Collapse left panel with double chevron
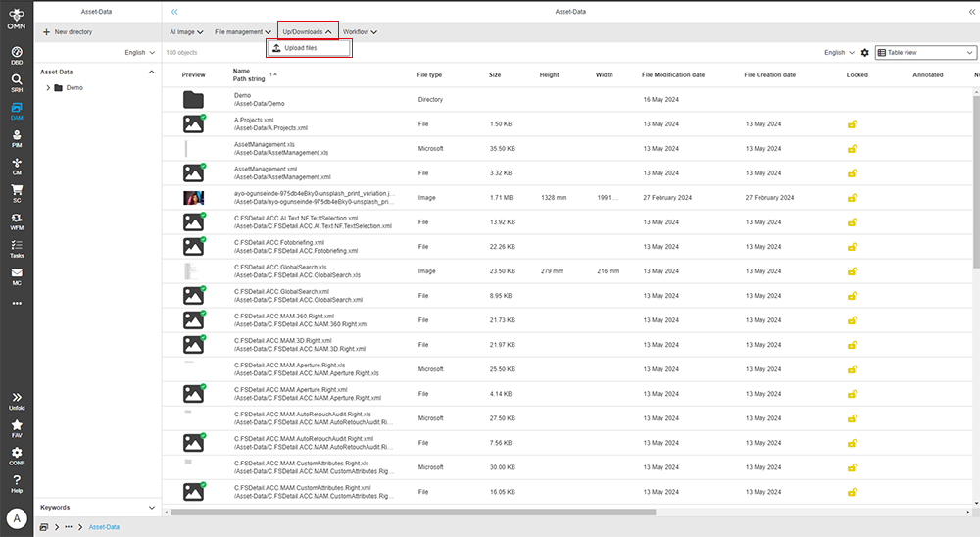 click(174, 12)
